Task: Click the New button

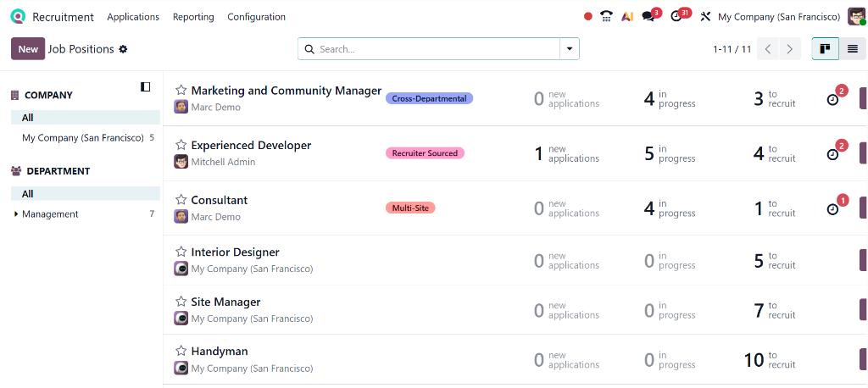Action: click(x=28, y=49)
